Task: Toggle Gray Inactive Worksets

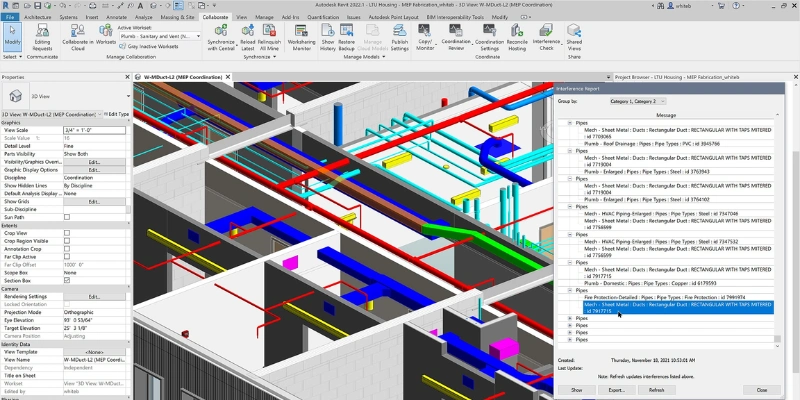Action: pos(149,46)
